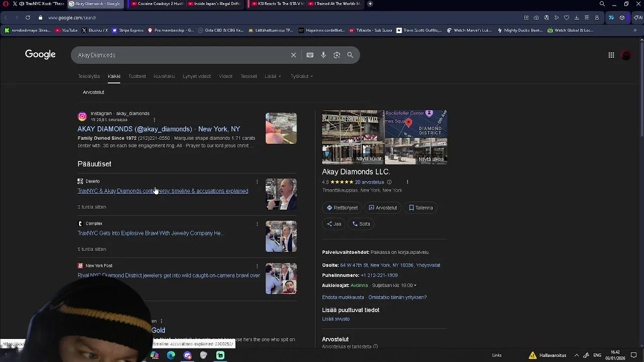Switch to the Inside Japan's Illegal Drift browser tab

[215, 4]
